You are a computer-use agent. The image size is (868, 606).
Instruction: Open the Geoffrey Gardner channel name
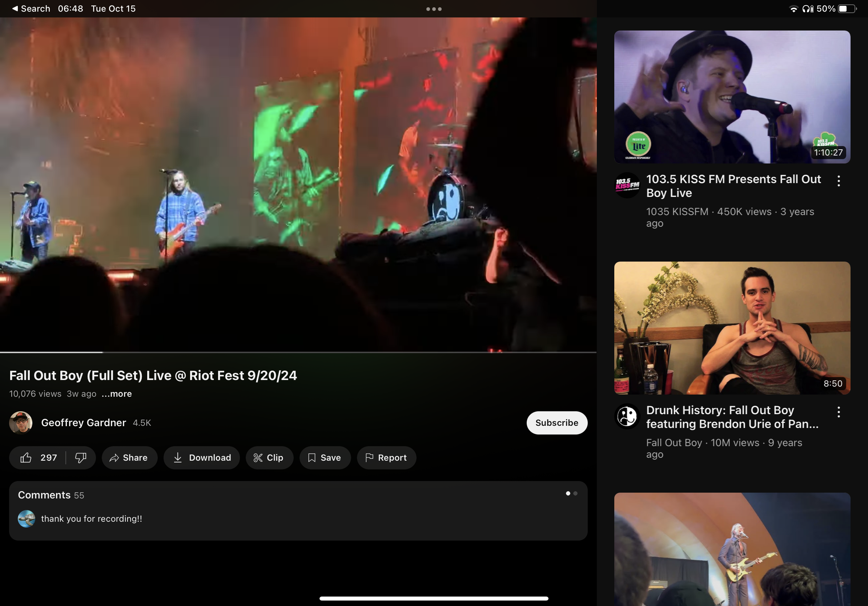tap(84, 423)
